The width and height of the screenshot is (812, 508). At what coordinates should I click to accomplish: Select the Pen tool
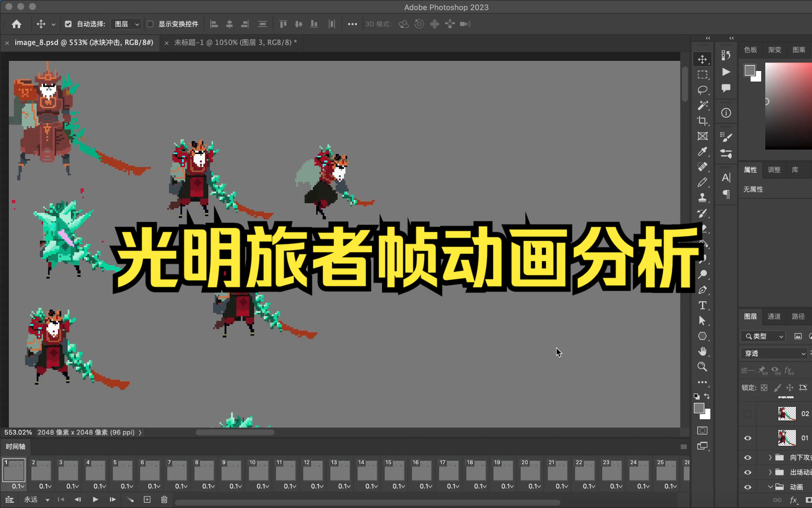click(x=702, y=290)
